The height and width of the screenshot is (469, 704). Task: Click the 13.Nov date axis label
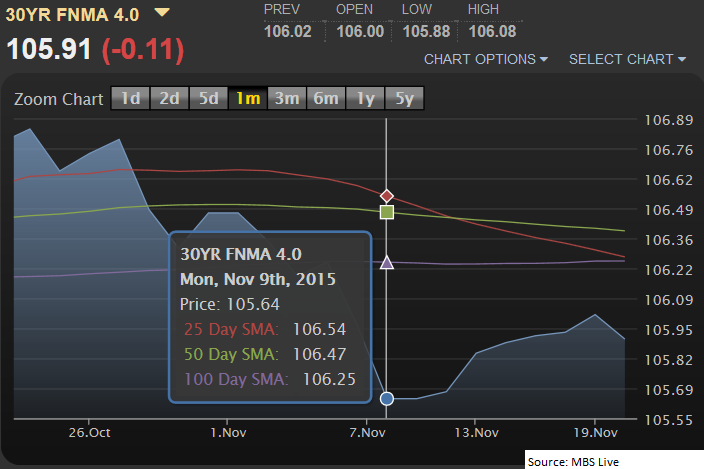pos(476,433)
